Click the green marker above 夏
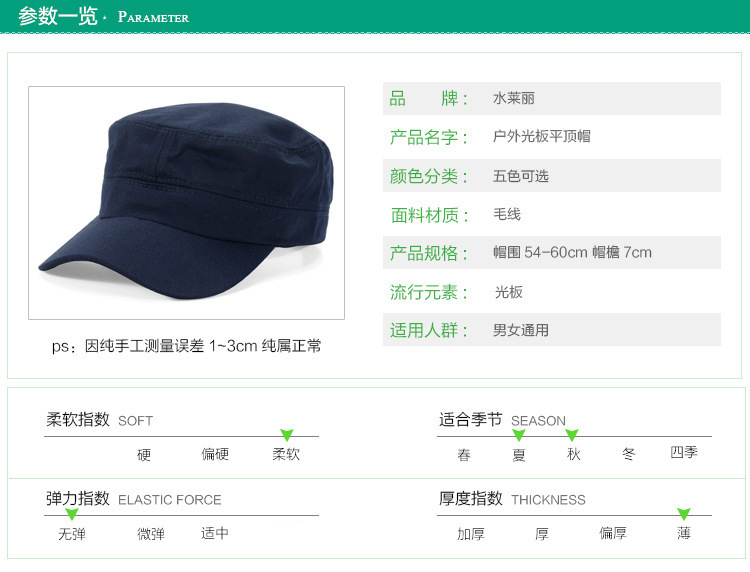The width and height of the screenshot is (750, 572). coord(518,435)
